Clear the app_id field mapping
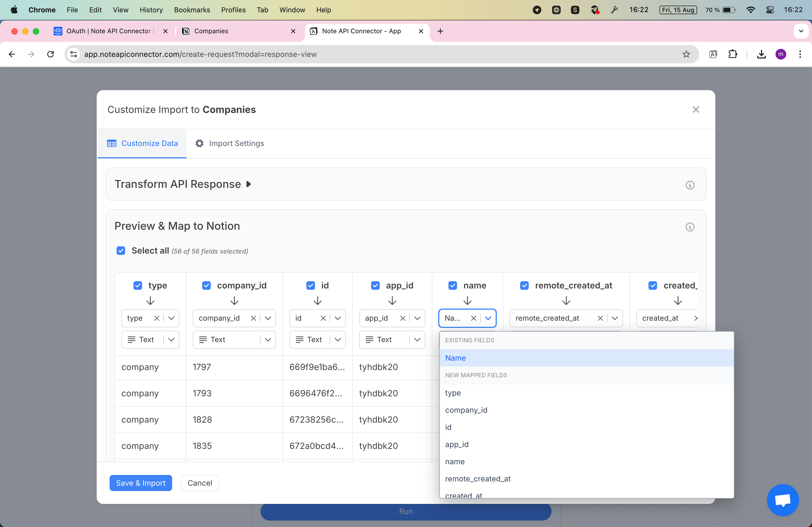 click(x=403, y=318)
